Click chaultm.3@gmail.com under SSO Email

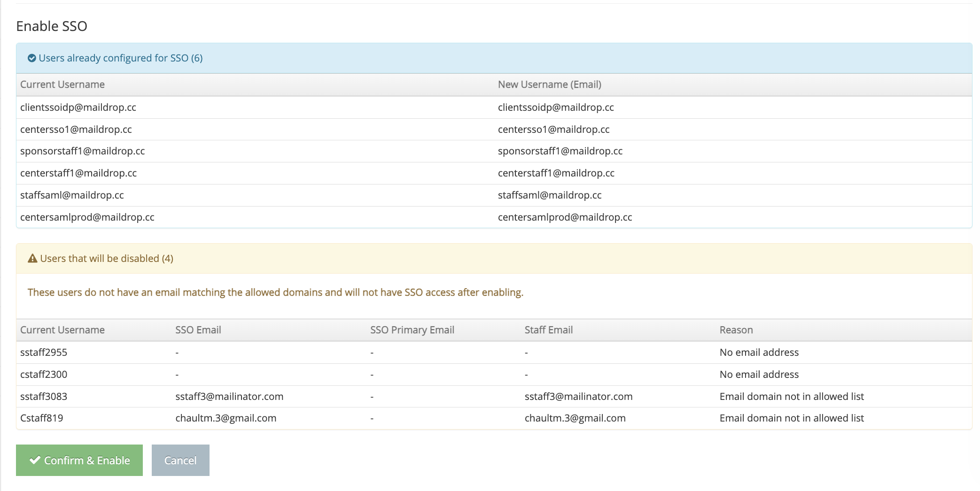click(226, 418)
